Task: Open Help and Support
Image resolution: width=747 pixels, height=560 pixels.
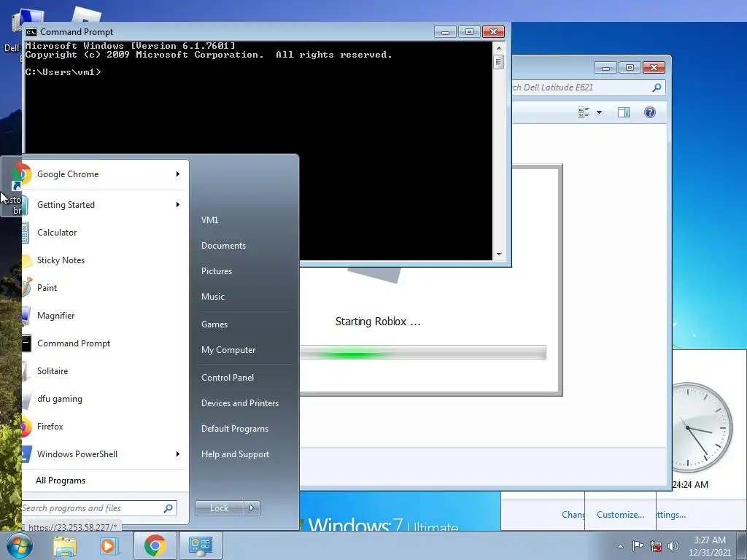Action: point(236,454)
